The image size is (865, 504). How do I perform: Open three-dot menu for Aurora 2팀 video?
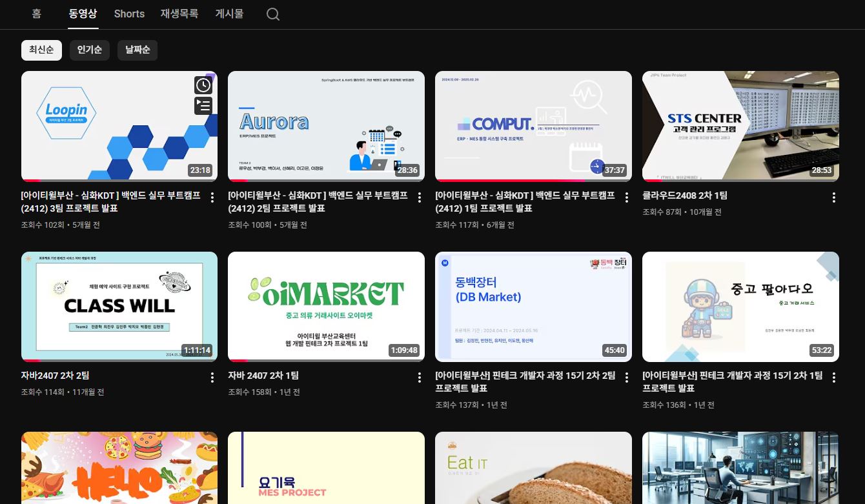tap(420, 197)
